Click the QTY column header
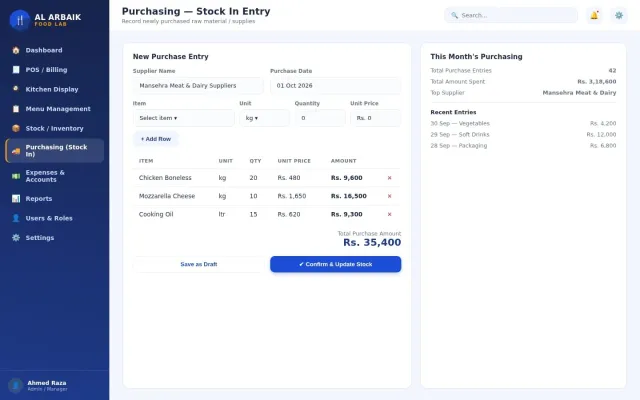 click(x=256, y=161)
